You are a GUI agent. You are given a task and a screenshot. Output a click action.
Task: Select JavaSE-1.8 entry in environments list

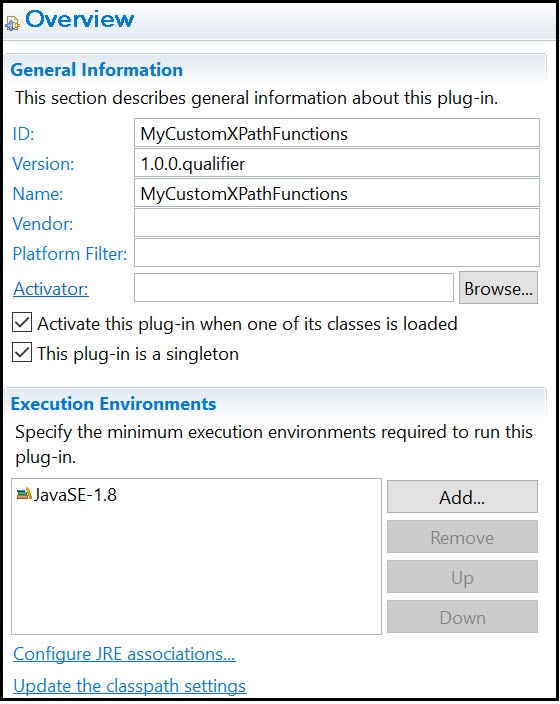point(66,494)
